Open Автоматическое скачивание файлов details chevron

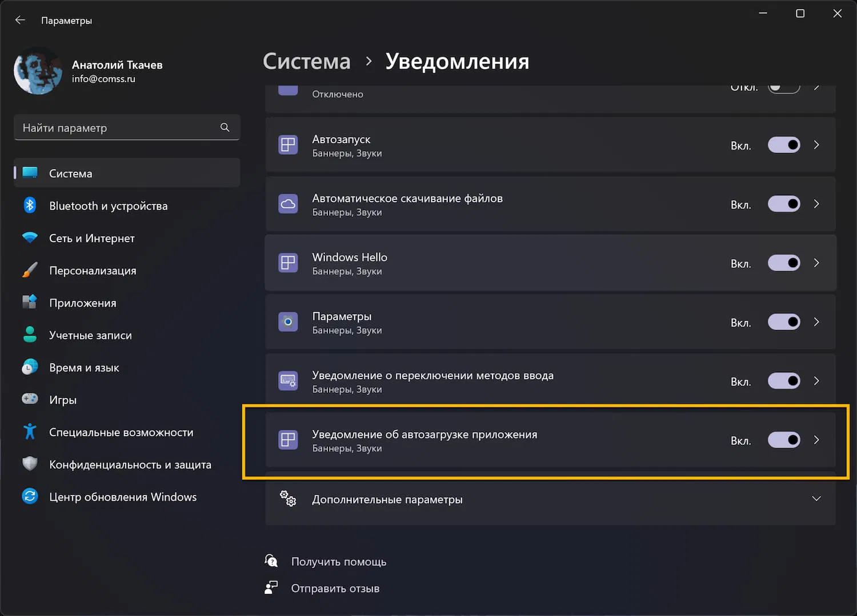pyautogui.click(x=816, y=204)
